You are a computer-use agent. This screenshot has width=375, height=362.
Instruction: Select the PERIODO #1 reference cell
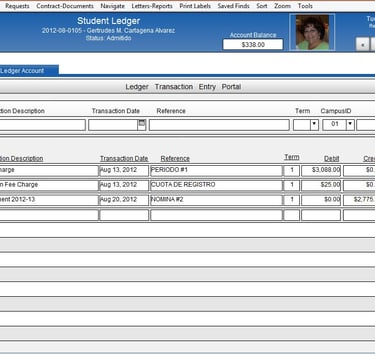(x=216, y=171)
